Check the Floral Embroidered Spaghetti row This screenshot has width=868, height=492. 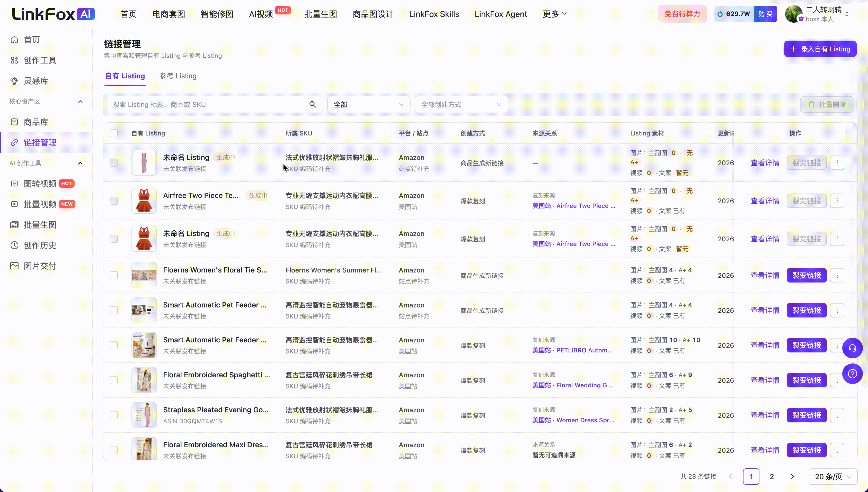[x=114, y=380]
